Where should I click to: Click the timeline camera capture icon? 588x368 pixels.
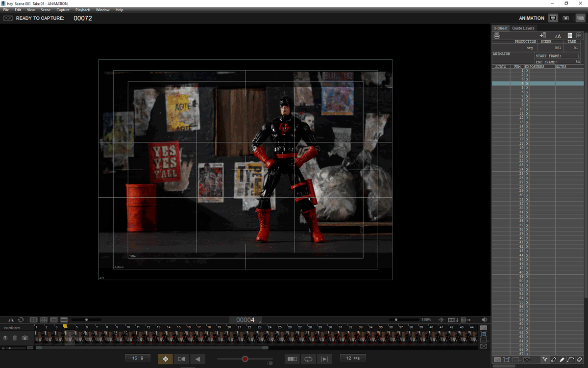click(x=25, y=338)
